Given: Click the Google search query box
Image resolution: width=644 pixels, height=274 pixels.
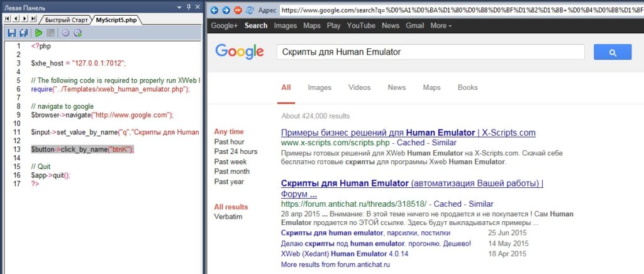Looking at the screenshot, I should pos(430,52).
